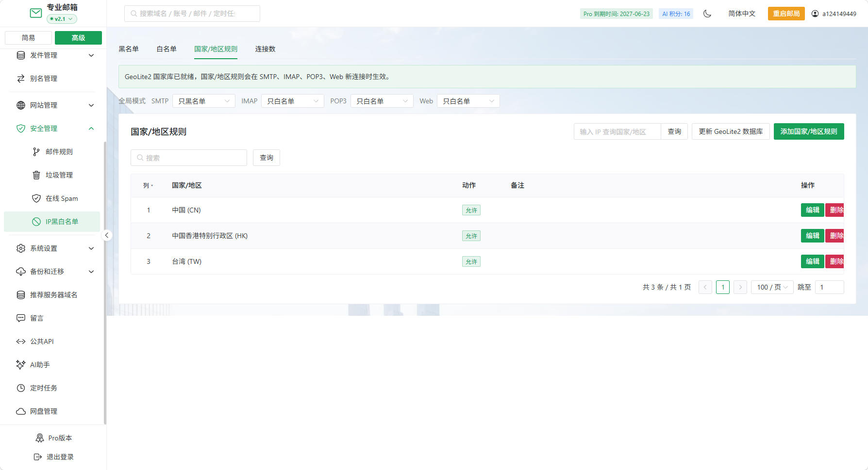This screenshot has width=868, height=470.
Task: Toggle dark mode moon icon
Action: [x=707, y=14]
